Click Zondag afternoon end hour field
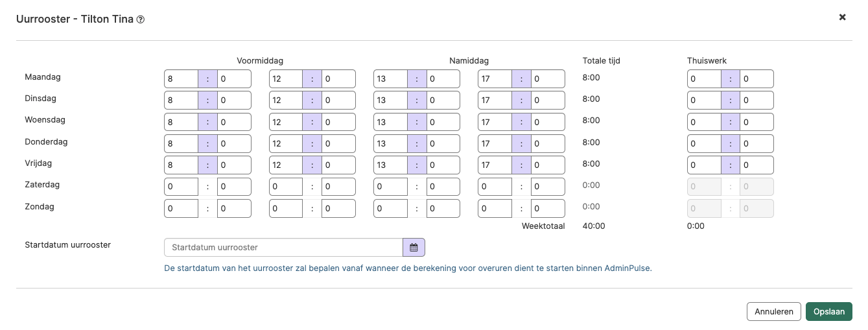868x330 pixels. pos(495,208)
